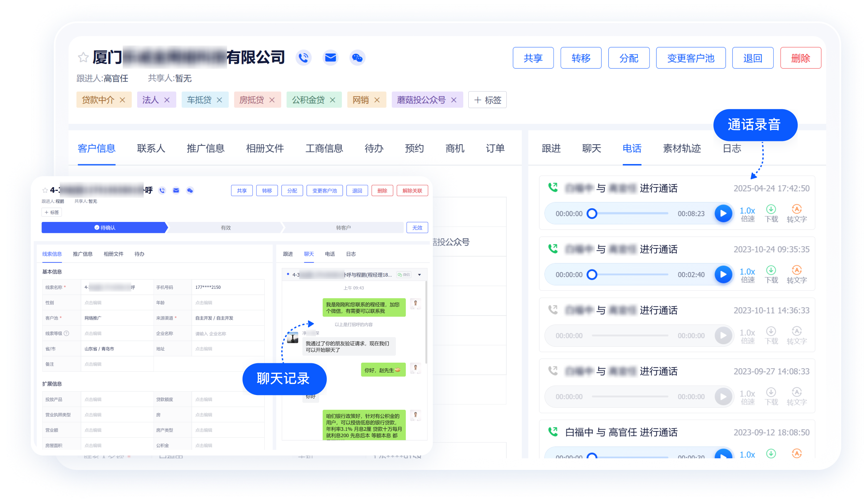Remove the 蘑菇投公众号 tag

pos(454,100)
